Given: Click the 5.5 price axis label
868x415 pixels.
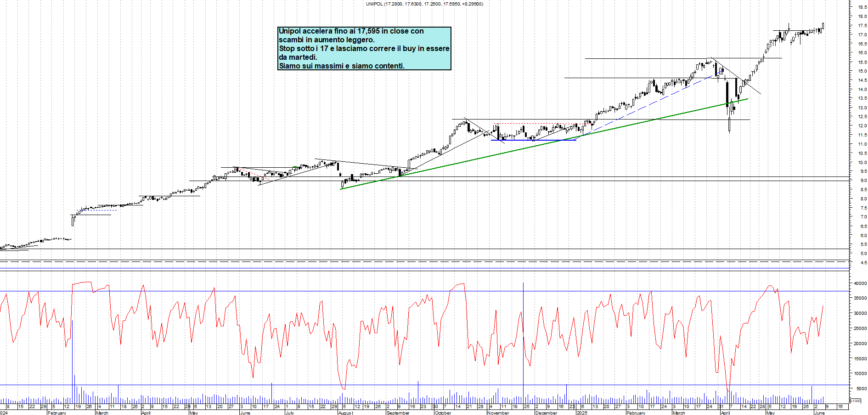Looking at the screenshot, I should (x=863, y=244).
